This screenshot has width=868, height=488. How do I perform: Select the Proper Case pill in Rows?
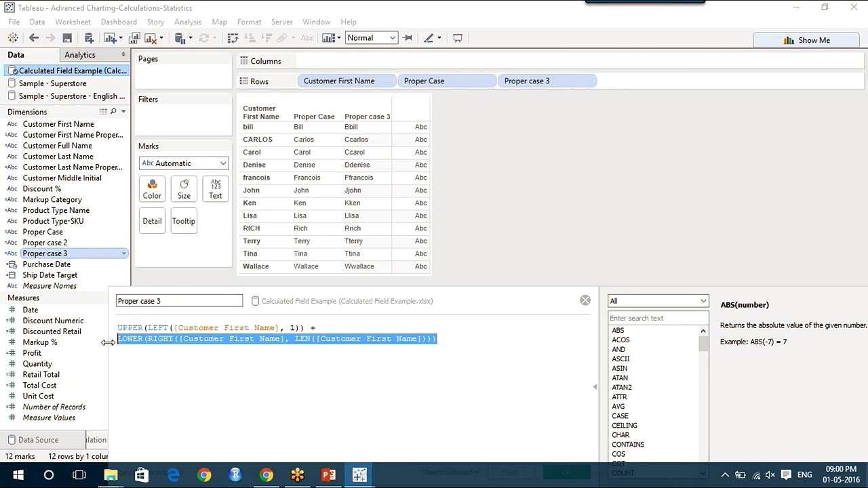pyautogui.click(x=447, y=81)
